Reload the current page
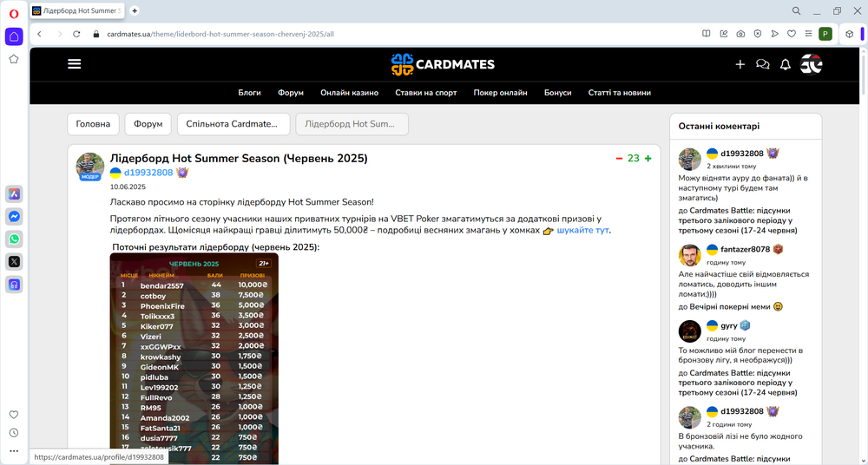 [77, 34]
